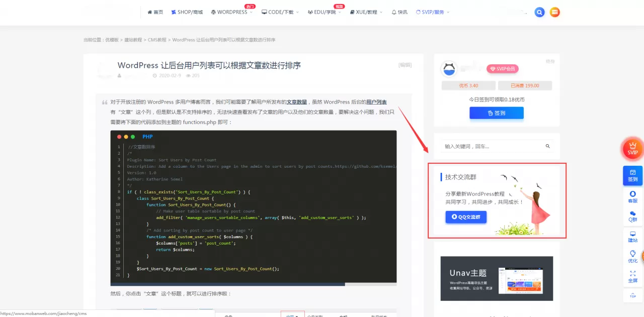Open the Unav主题 promotional thumbnail
The image size is (644, 317).
click(x=497, y=279)
